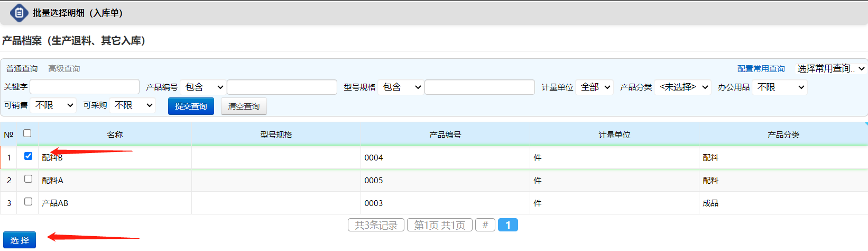The image size is (868, 251).
Task: Check the select-all checkbox in table header
Action: pos(27,133)
